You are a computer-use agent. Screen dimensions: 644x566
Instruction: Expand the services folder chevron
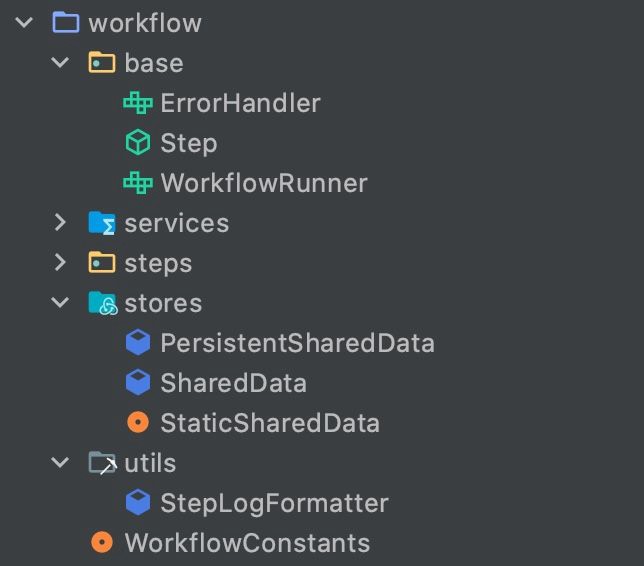60,223
